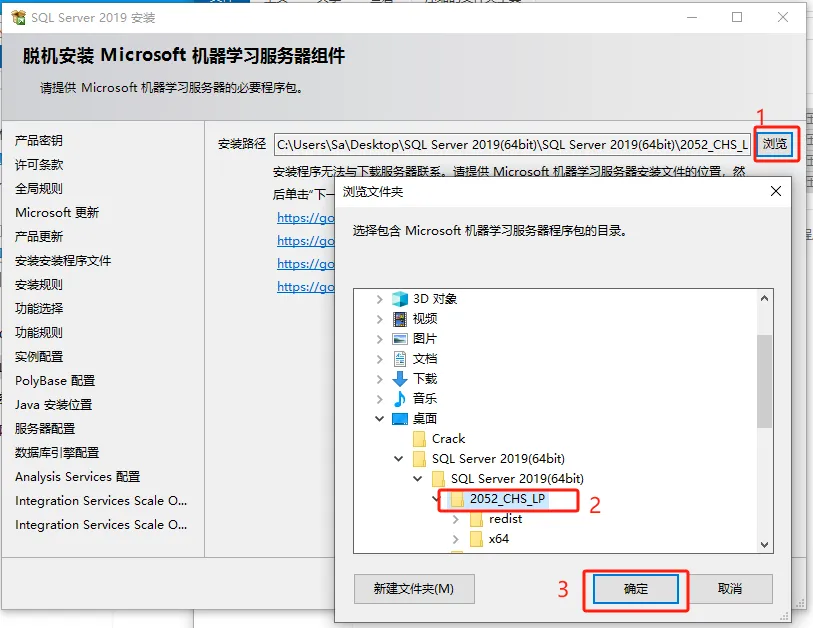Expand the 图片 tree node
The image size is (813, 628).
(380, 339)
